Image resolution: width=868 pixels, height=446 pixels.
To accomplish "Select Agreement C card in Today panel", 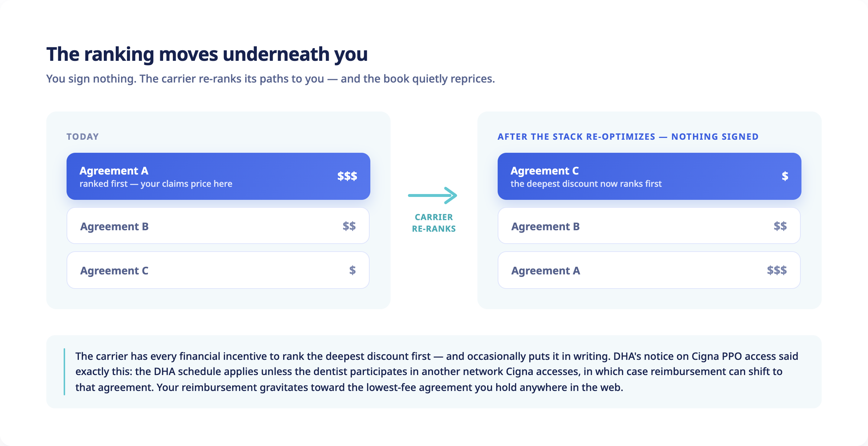I will pyautogui.click(x=218, y=270).
